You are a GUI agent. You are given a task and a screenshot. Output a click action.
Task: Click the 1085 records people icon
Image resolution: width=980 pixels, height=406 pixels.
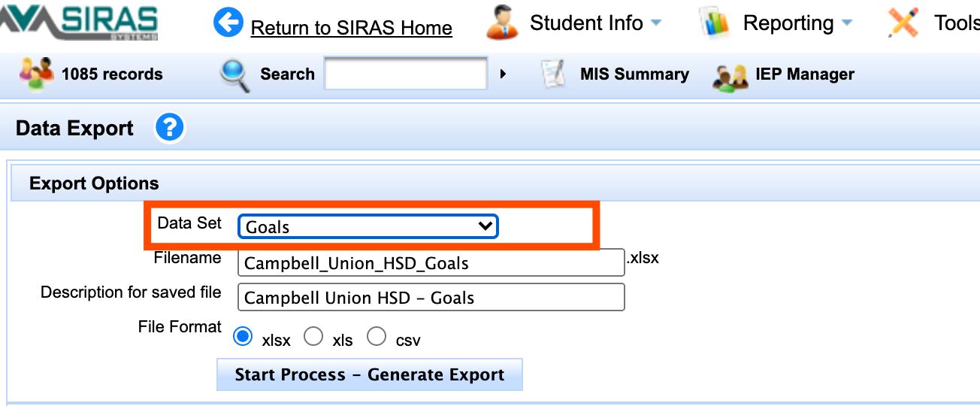pos(36,74)
